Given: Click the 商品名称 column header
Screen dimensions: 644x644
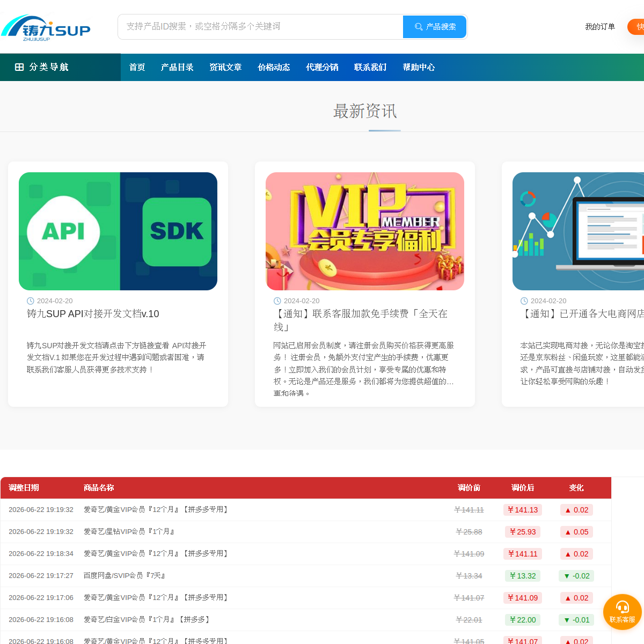Looking at the screenshot, I should coord(99,488).
